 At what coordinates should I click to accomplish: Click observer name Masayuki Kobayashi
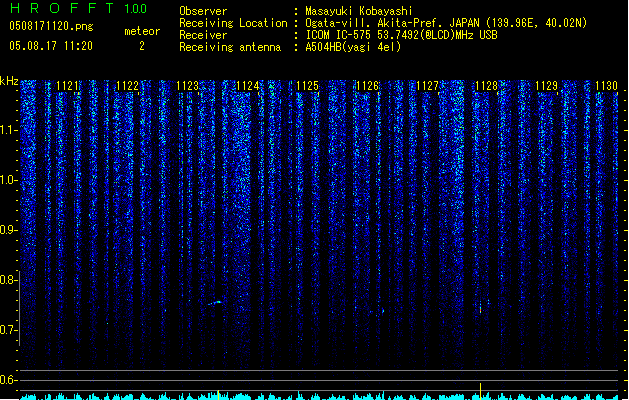359,11
